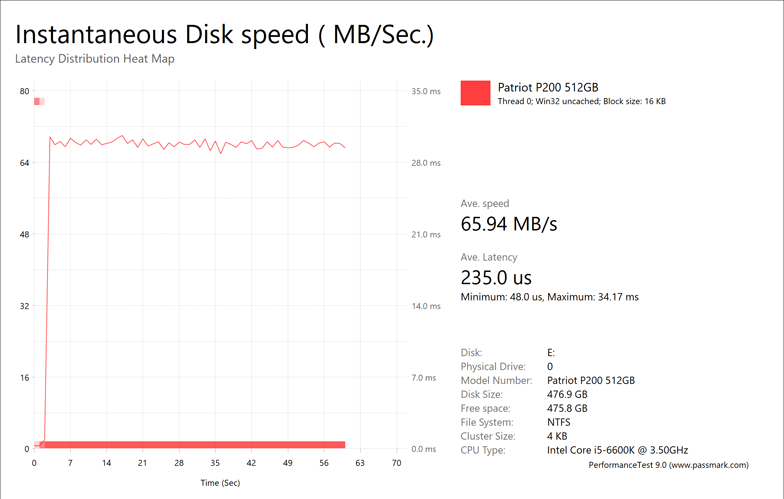
Task: Click the 4 KB cluster size value
Action: [x=559, y=437]
